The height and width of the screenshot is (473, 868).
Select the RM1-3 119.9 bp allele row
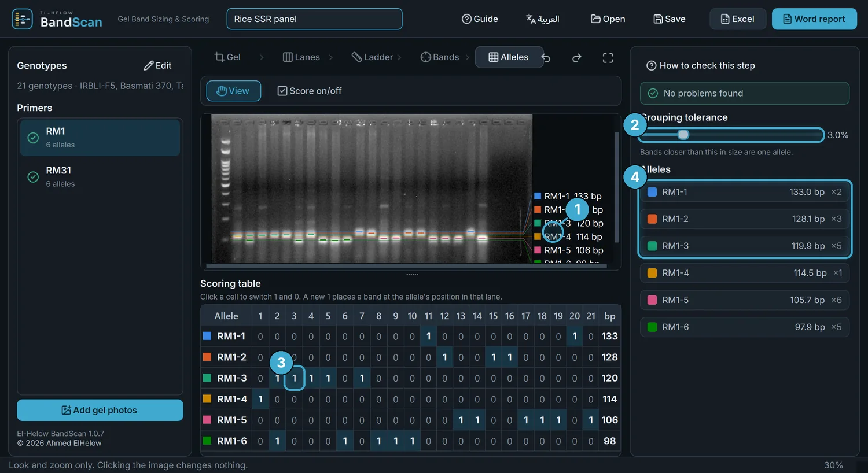(x=745, y=246)
